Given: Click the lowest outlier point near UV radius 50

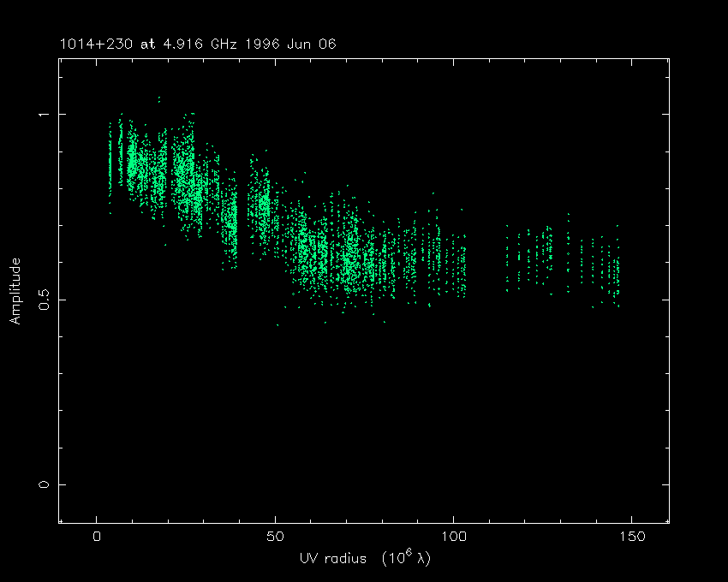Looking at the screenshot, I should click(277, 325).
